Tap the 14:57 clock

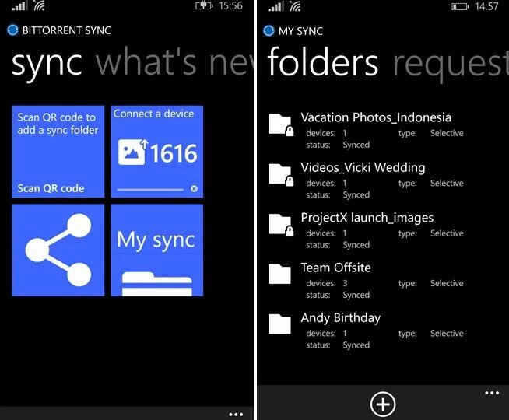(486, 6)
